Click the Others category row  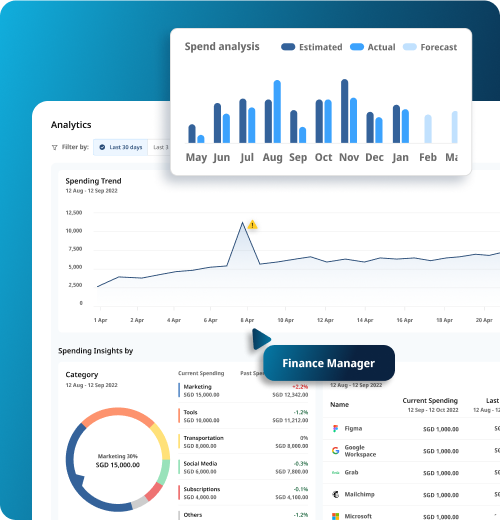tap(243, 515)
